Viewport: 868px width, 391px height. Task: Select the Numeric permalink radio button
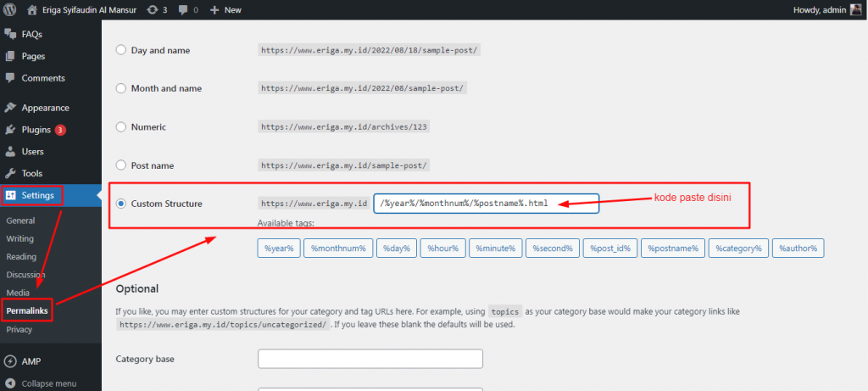coord(120,127)
